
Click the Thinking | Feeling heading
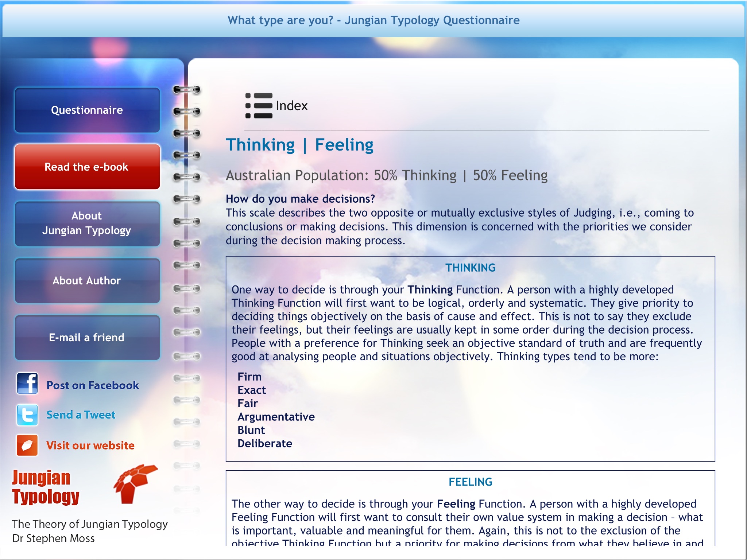tap(299, 145)
